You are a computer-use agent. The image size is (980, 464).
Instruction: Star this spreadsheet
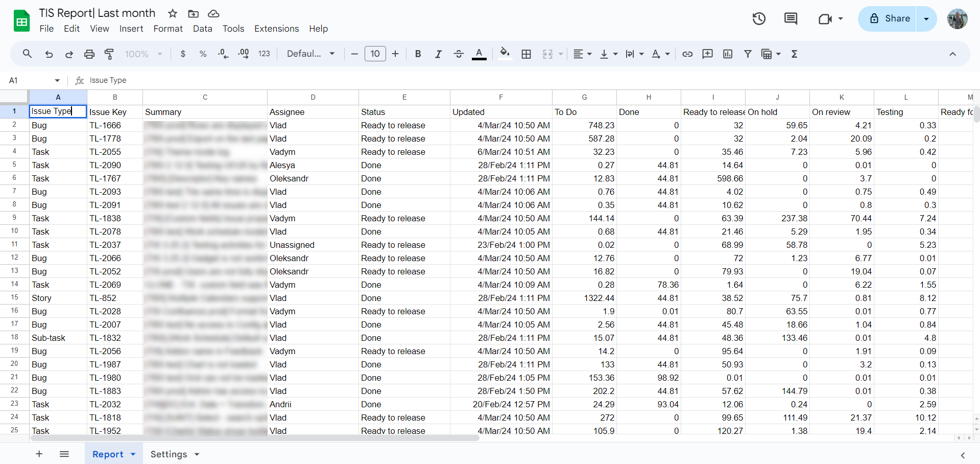(173, 13)
